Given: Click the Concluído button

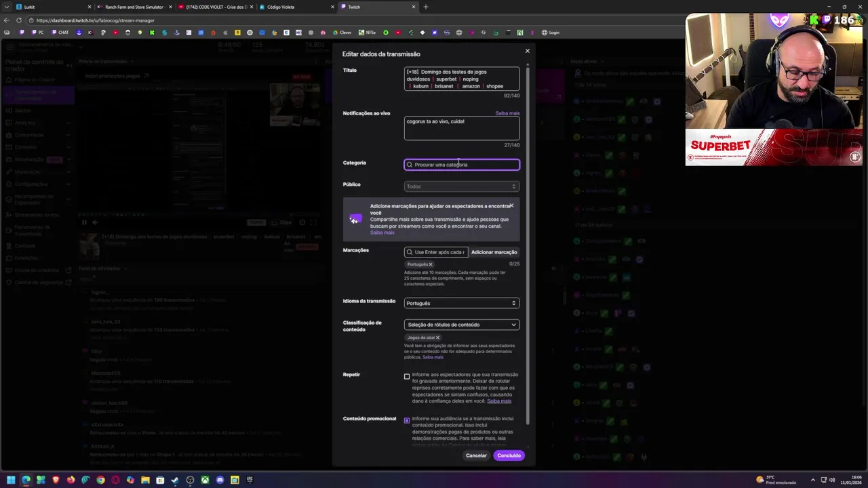Looking at the screenshot, I should [509, 455].
